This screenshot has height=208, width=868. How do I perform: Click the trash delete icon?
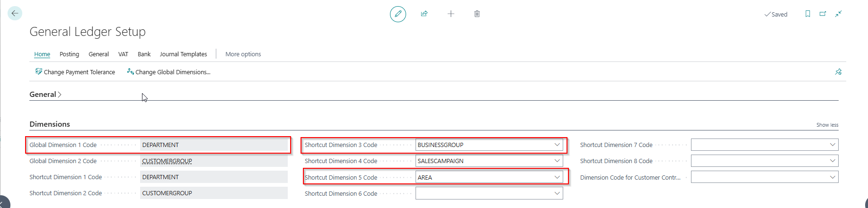pyautogui.click(x=477, y=14)
